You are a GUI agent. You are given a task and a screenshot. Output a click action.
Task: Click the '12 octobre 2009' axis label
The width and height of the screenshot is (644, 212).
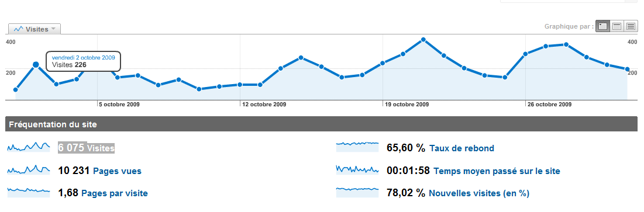[x=264, y=104]
